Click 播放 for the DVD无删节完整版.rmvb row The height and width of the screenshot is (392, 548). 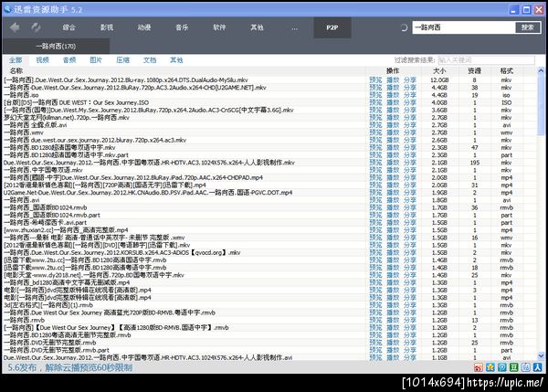[x=393, y=343]
